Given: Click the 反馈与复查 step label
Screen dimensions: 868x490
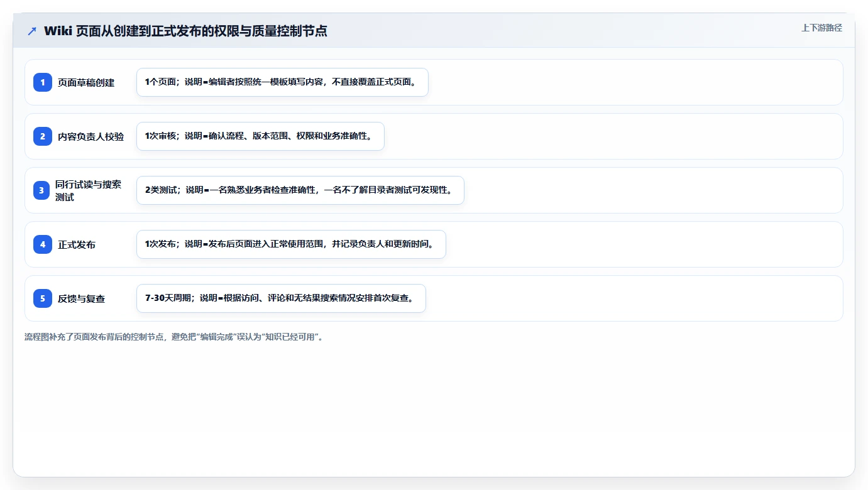Looking at the screenshot, I should tap(82, 298).
